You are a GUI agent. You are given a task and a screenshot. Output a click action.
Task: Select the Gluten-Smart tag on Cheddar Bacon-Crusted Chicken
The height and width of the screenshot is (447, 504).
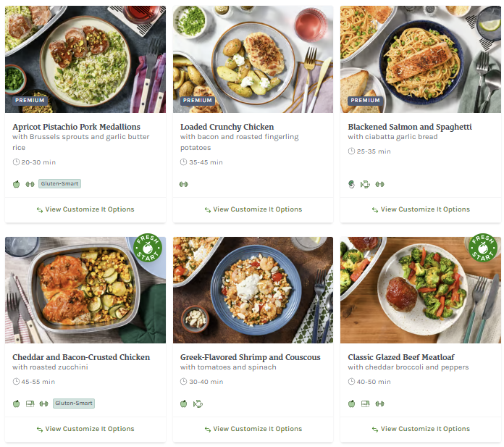(x=74, y=404)
